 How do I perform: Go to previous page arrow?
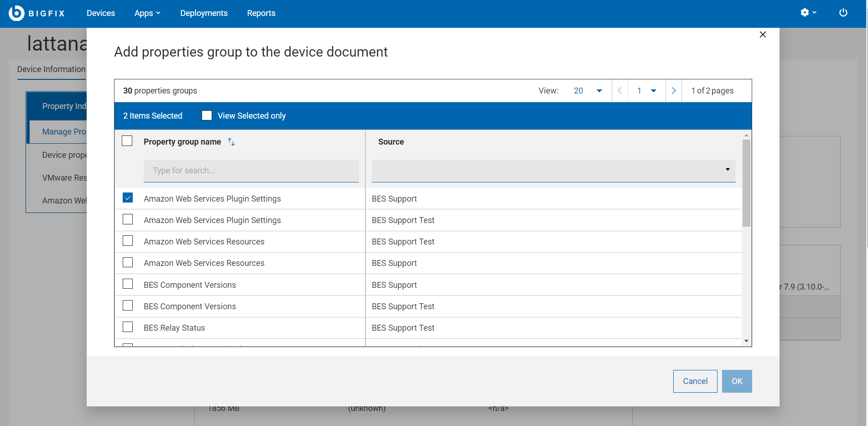pyautogui.click(x=619, y=91)
